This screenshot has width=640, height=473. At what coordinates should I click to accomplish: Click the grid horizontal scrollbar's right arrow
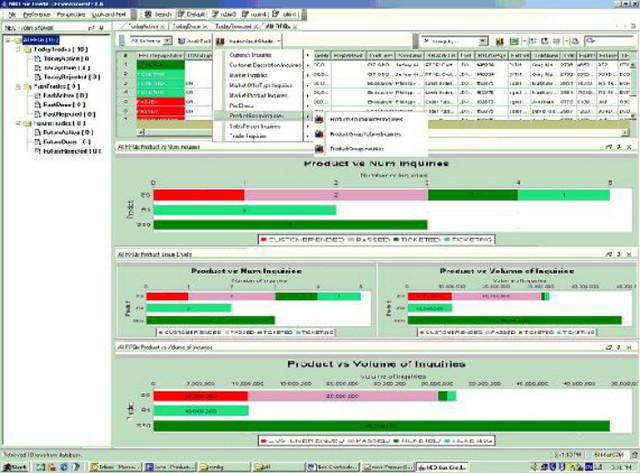coord(625,133)
